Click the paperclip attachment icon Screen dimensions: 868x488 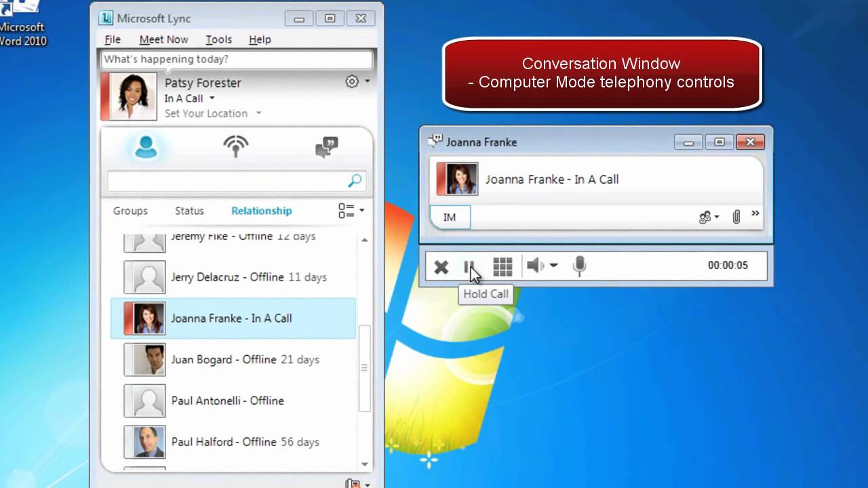736,217
